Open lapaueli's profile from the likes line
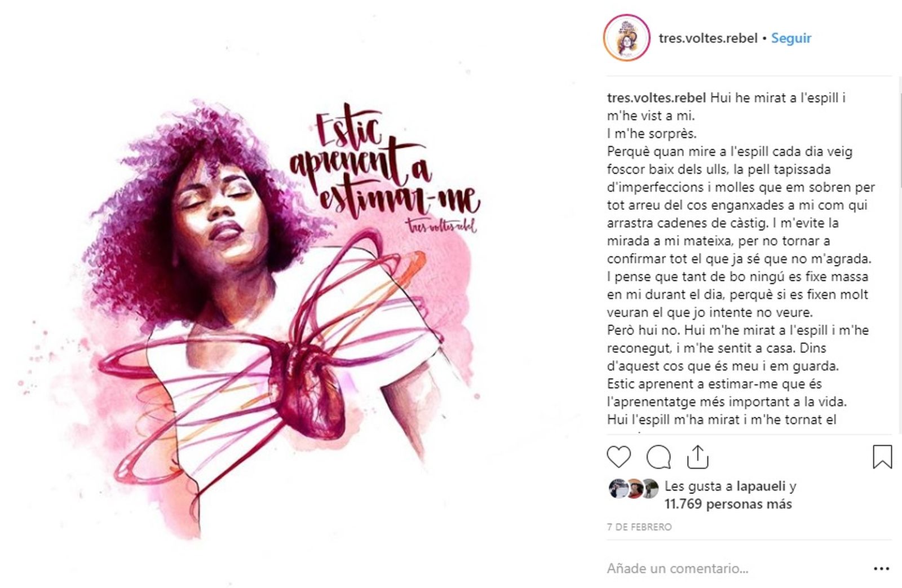 point(761,486)
